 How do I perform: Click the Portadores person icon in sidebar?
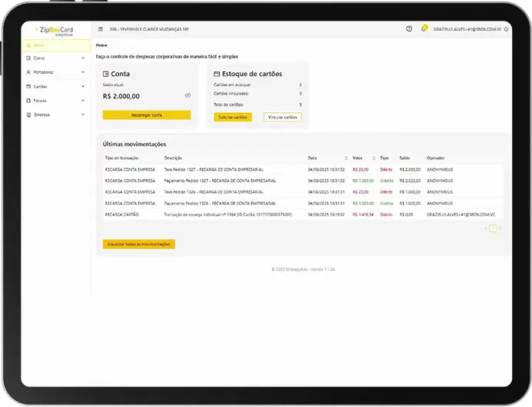(x=29, y=72)
